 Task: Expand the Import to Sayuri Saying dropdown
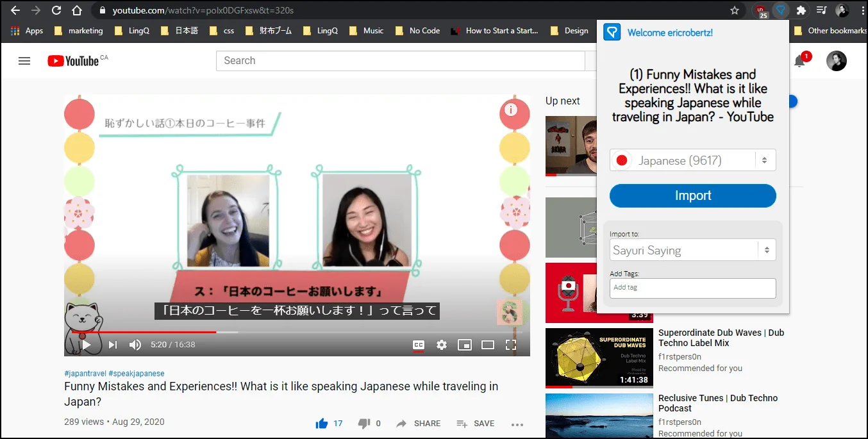click(x=692, y=250)
